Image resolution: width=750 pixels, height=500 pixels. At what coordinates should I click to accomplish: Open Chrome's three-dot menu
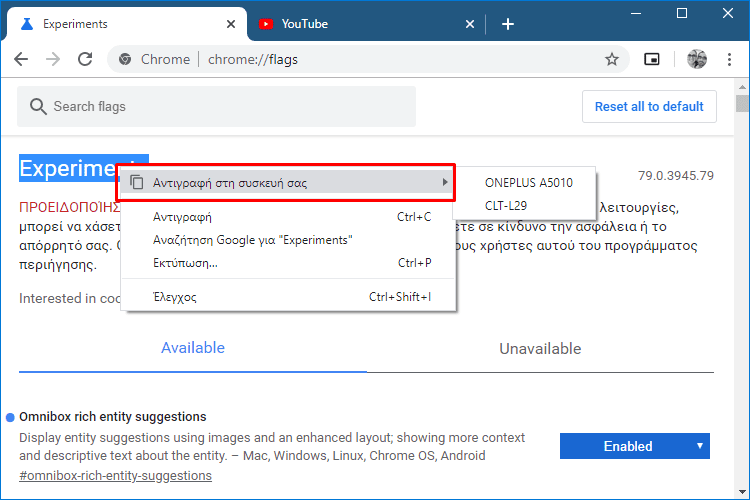click(x=729, y=59)
